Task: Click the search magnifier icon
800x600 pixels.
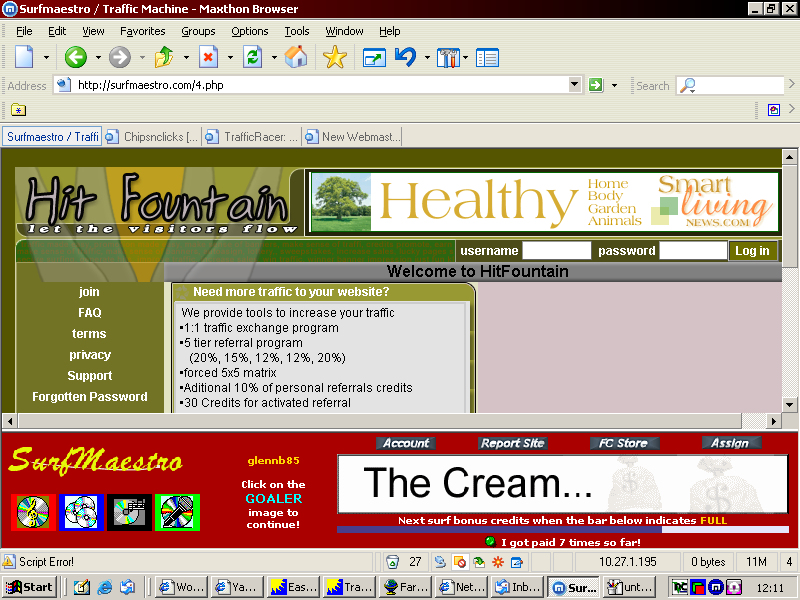Action: (x=688, y=85)
